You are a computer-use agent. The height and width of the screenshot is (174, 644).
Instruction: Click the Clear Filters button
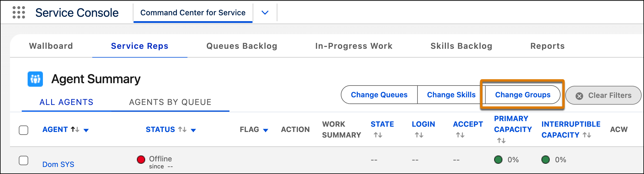point(603,95)
